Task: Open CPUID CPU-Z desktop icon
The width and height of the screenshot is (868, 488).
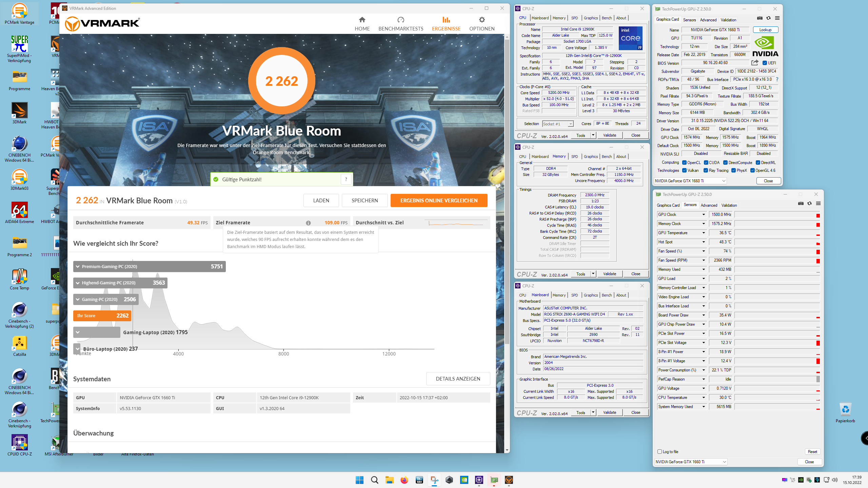Action: tap(19, 445)
